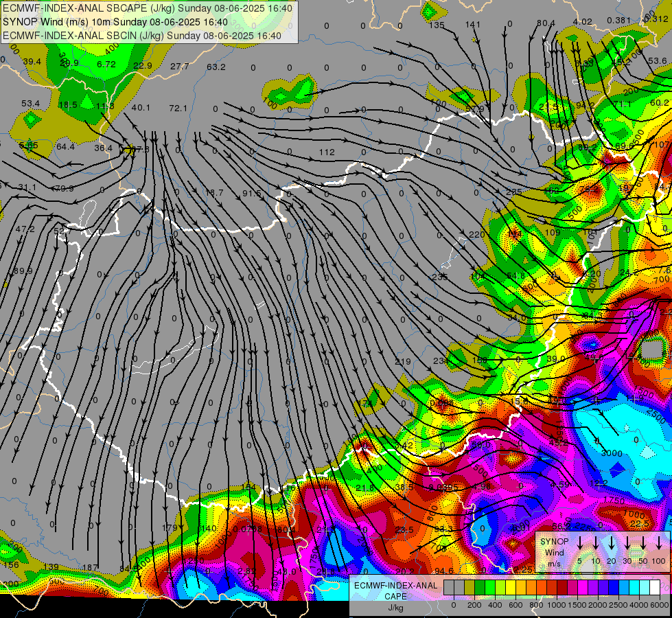Click the 600 tick label on CAPE scale
The width and height of the screenshot is (672, 618).
tap(515, 605)
